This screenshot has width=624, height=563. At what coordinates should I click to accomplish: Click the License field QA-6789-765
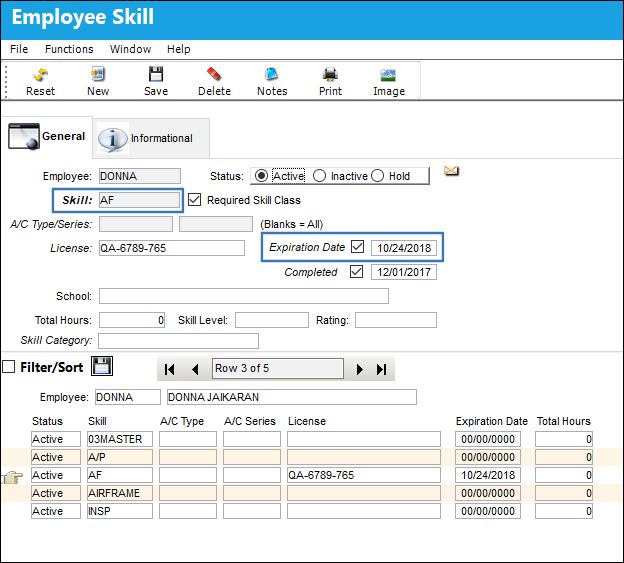(172, 248)
